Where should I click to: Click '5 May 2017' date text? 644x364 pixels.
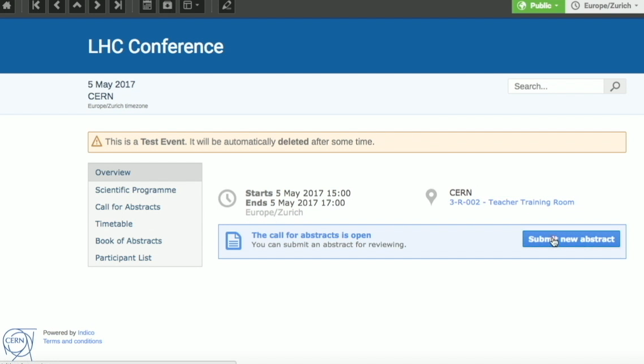[111, 85]
